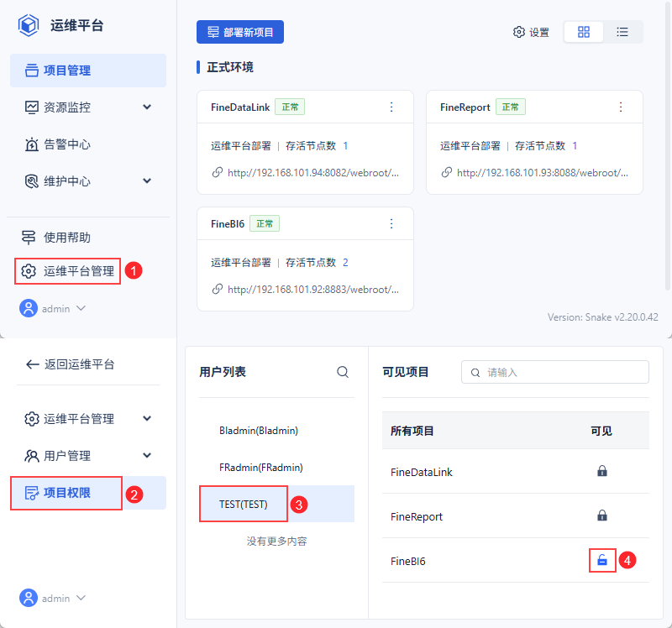Toggle FineBI6 visibility unlock icon
Screen dimensions: 672x628
pos(602,560)
